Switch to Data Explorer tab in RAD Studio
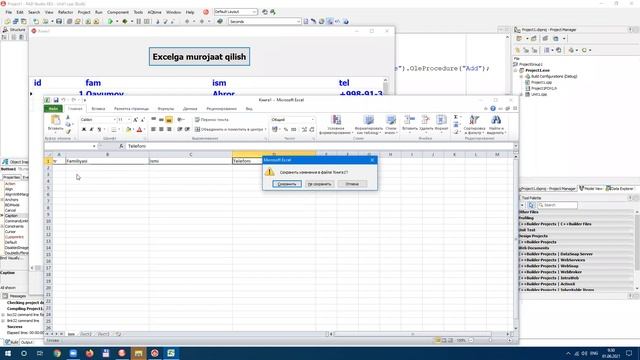The width and height of the screenshot is (640, 360). (x=620, y=189)
